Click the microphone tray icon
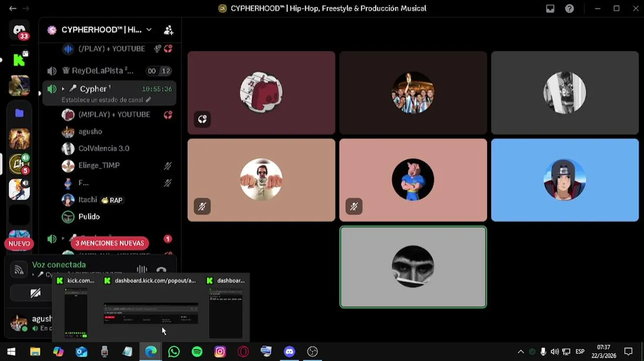This screenshot has height=361, width=644. point(543,351)
